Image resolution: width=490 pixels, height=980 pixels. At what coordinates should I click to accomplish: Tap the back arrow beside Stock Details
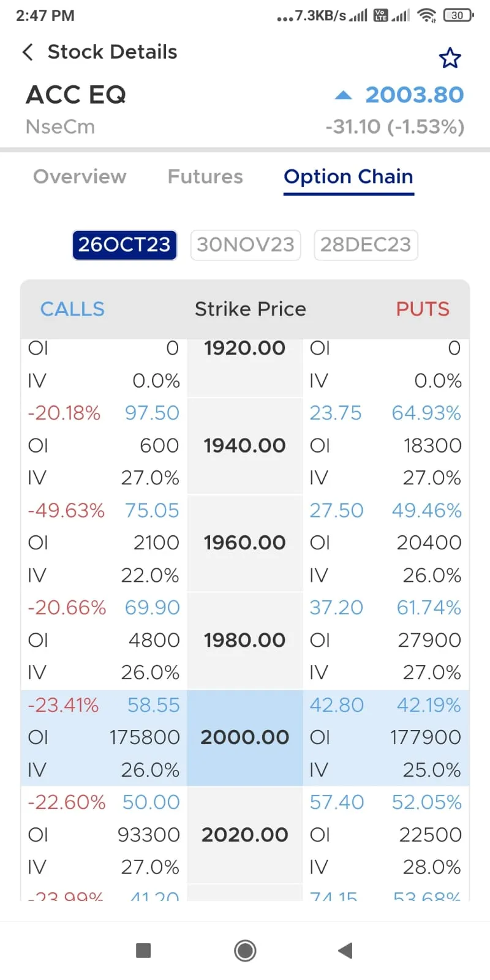(28, 52)
